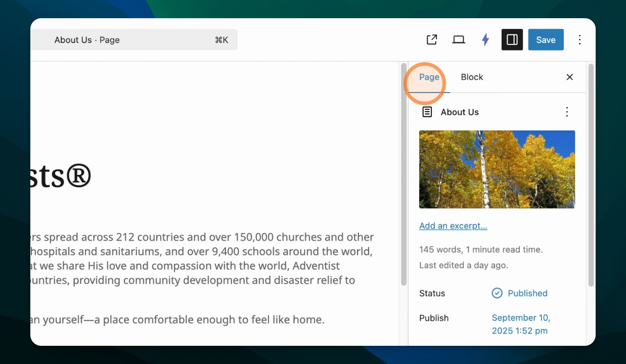The width and height of the screenshot is (626, 364).
Task: Click the paragraph ending feel like home
Action: point(177,320)
